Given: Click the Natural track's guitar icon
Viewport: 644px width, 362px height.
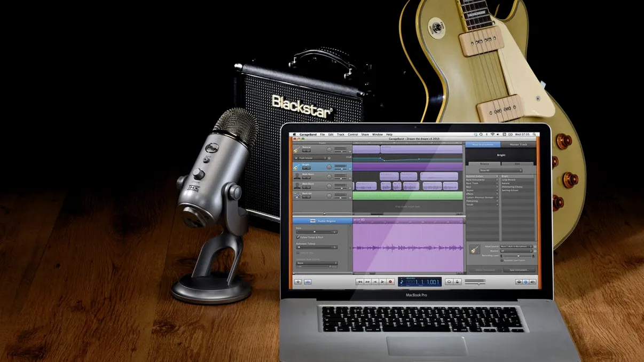Looking at the screenshot, I should tap(296, 150).
